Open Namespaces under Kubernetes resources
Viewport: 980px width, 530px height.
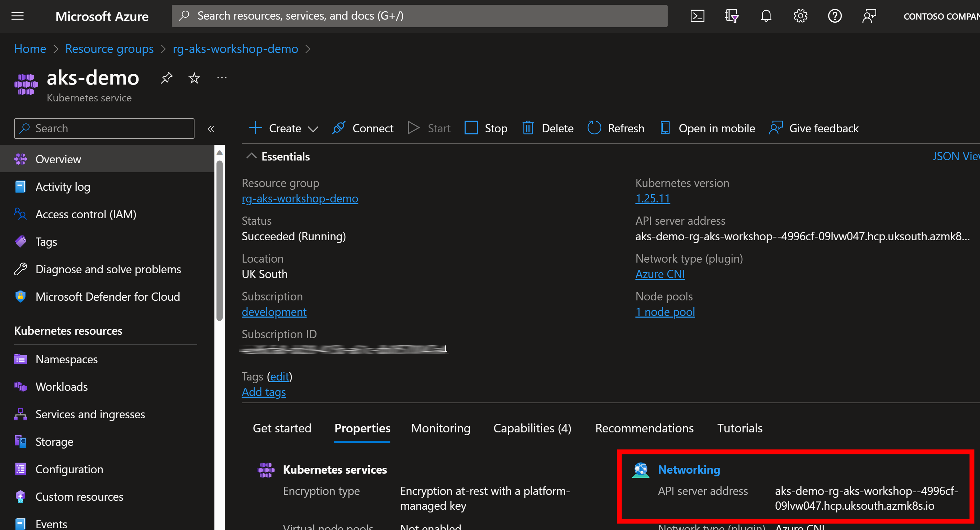pyautogui.click(x=107, y=359)
